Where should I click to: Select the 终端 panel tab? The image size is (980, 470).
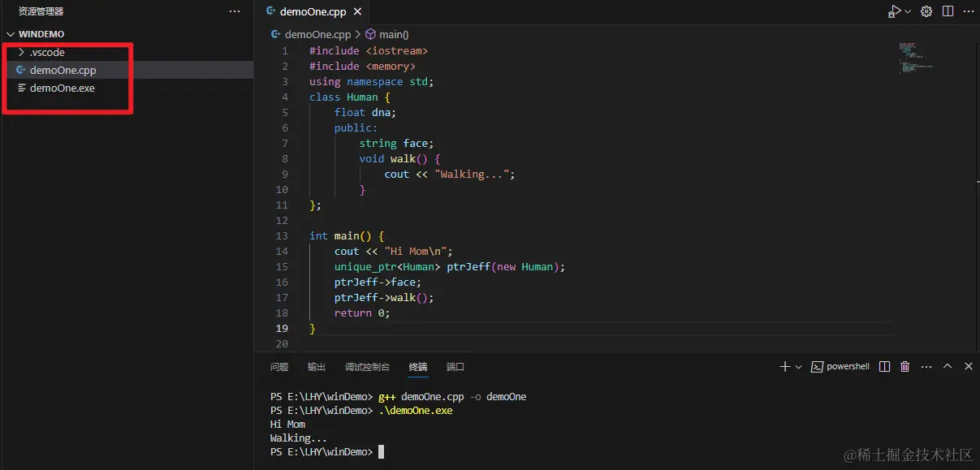(x=418, y=367)
